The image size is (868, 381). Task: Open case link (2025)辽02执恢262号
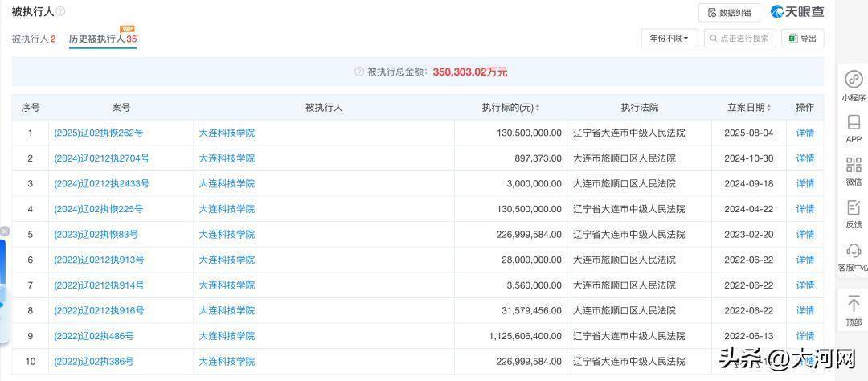click(x=98, y=133)
